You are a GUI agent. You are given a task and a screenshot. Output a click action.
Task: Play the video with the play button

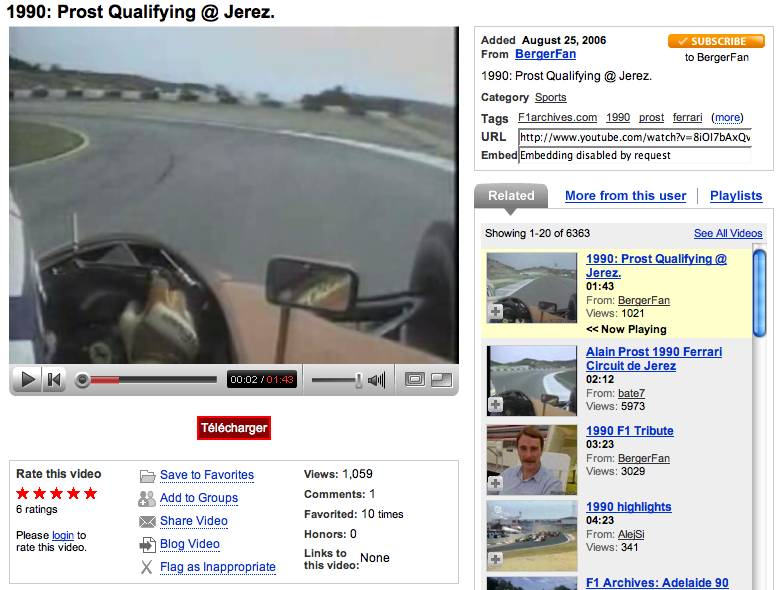pos(28,380)
